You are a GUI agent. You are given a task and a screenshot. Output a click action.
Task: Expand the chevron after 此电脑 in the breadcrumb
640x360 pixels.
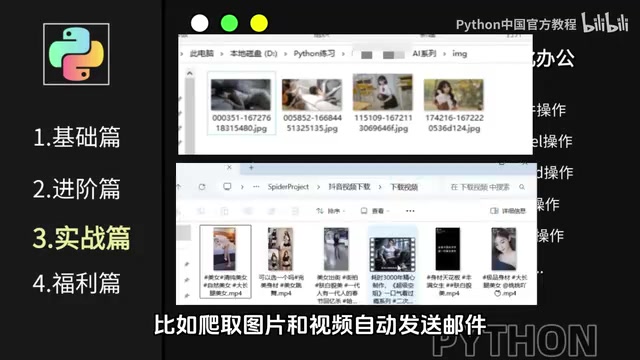click(222, 54)
